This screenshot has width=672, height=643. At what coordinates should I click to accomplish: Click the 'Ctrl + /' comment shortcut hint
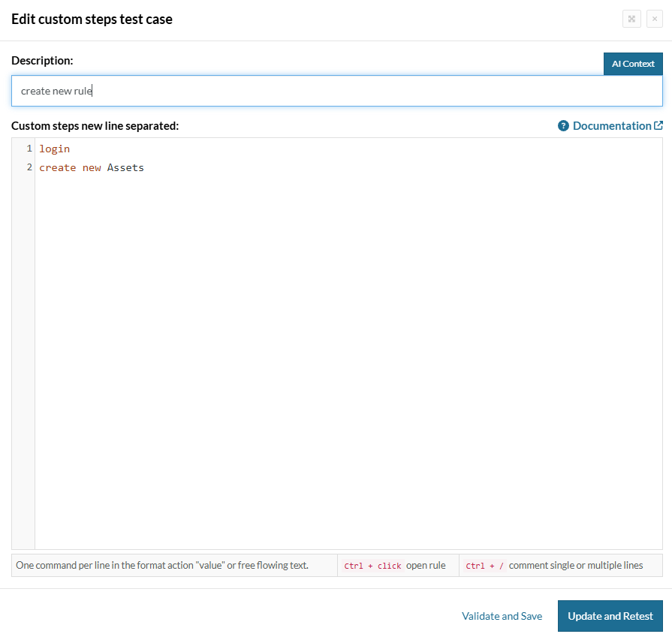click(x=484, y=566)
